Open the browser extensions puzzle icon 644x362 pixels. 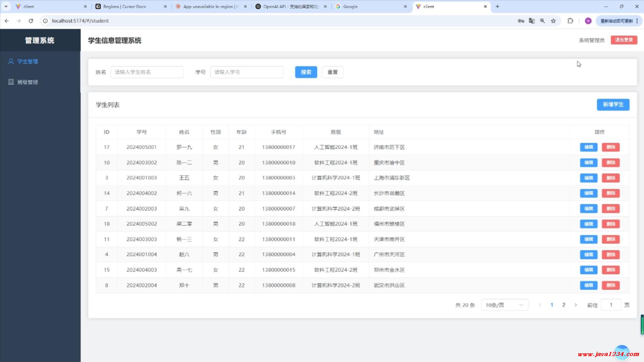pyautogui.click(x=570, y=21)
